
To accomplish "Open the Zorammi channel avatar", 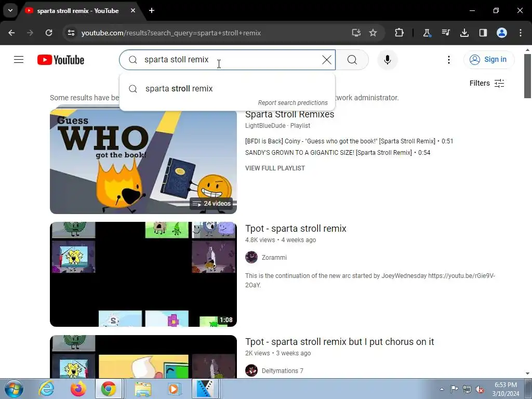I will coord(251,258).
